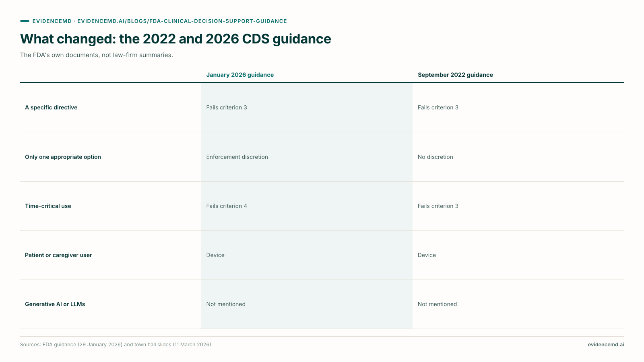Click 'Fails criterion 3' in specific directive January 2026 column

point(227,107)
